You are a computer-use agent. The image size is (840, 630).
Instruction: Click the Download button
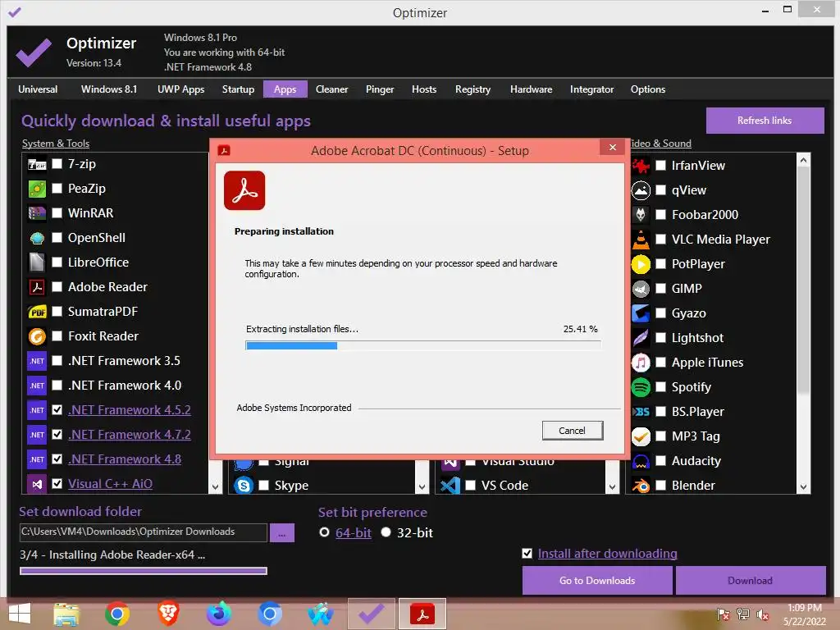[x=751, y=581]
